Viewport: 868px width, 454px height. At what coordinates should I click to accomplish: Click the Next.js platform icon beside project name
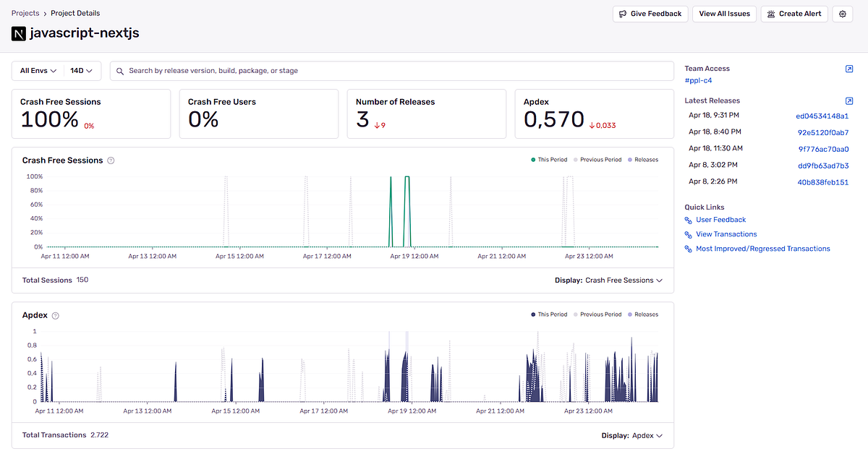pyautogui.click(x=18, y=33)
